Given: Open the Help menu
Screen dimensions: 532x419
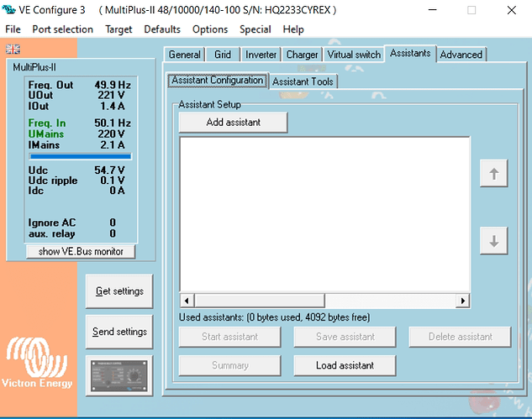Looking at the screenshot, I should pyautogui.click(x=293, y=29).
